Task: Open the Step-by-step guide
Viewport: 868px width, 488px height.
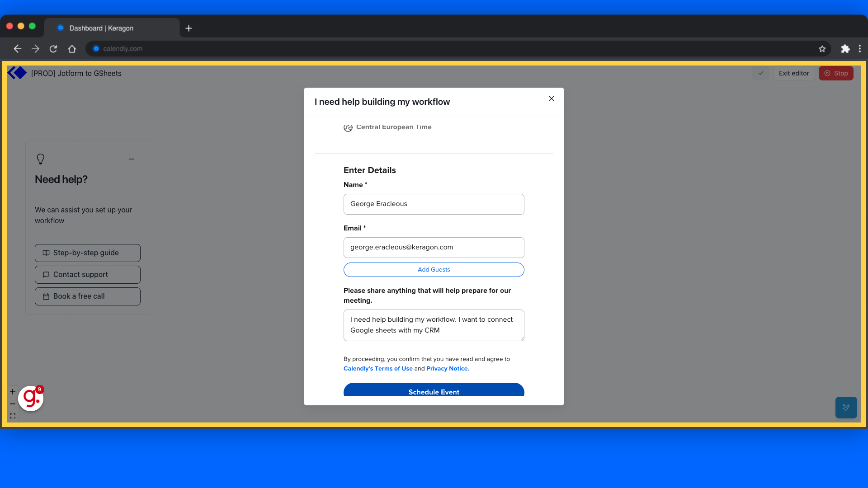Action: (x=88, y=253)
